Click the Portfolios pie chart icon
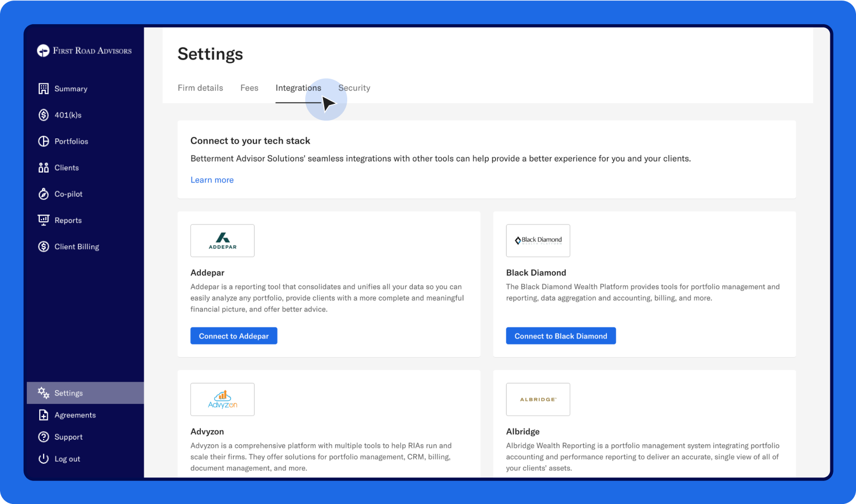The height and width of the screenshot is (504, 856). click(44, 141)
